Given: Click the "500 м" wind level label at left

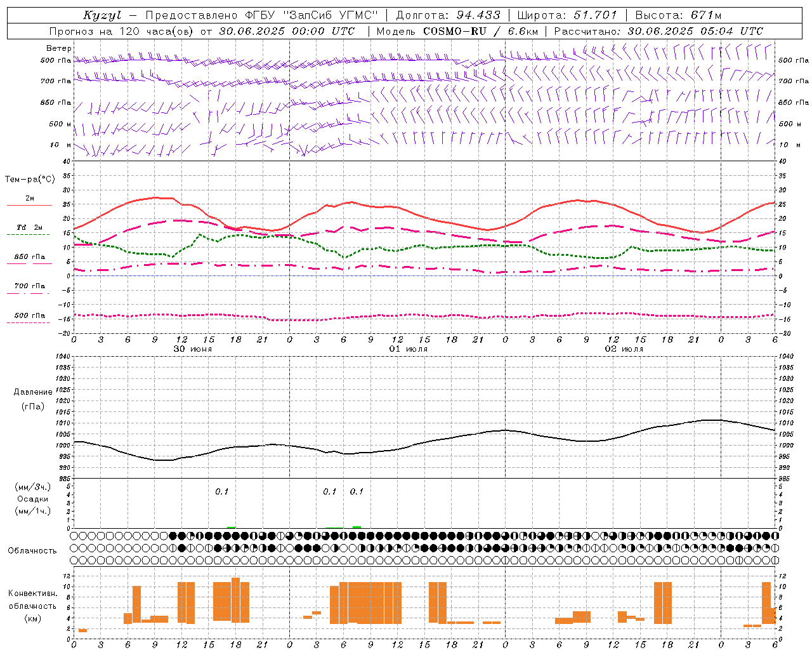Looking at the screenshot, I should (60, 124).
